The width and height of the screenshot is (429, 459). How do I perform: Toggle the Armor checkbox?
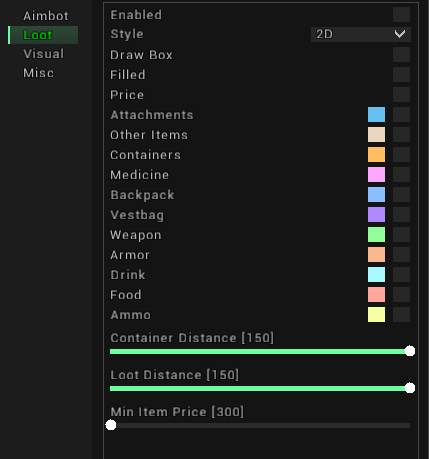pos(401,254)
